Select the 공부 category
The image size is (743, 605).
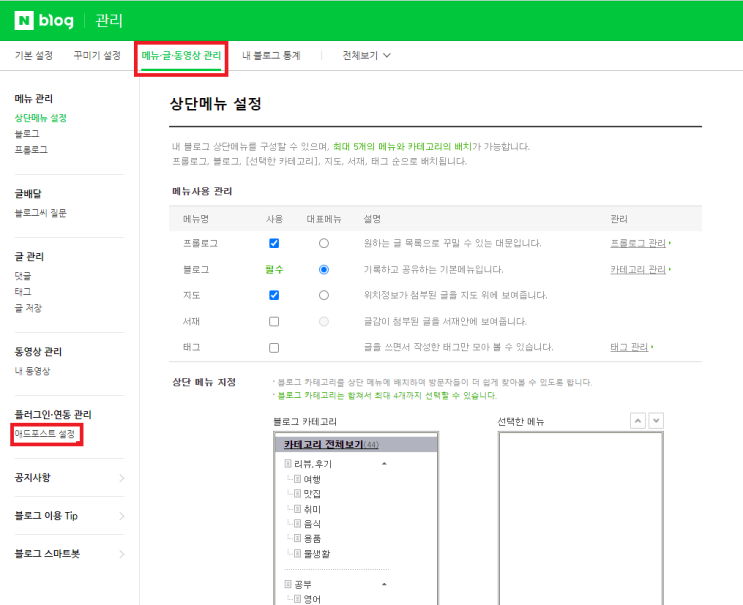click(x=303, y=585)
